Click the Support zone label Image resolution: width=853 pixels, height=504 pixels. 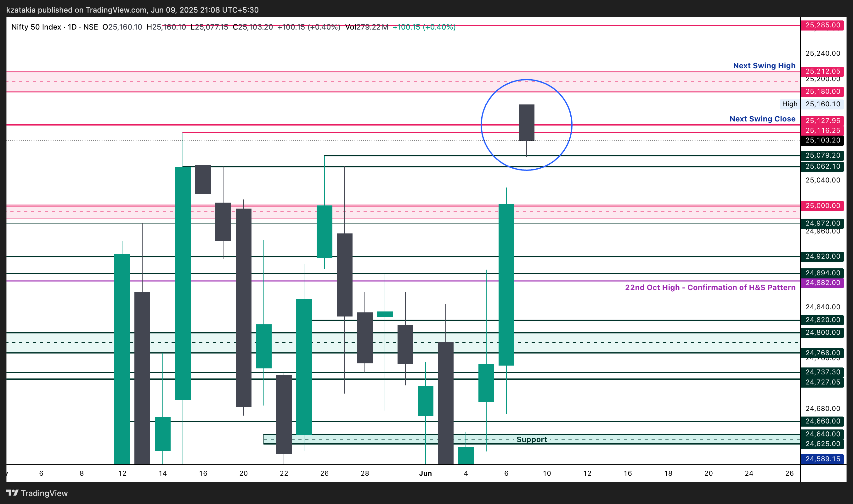532,440
